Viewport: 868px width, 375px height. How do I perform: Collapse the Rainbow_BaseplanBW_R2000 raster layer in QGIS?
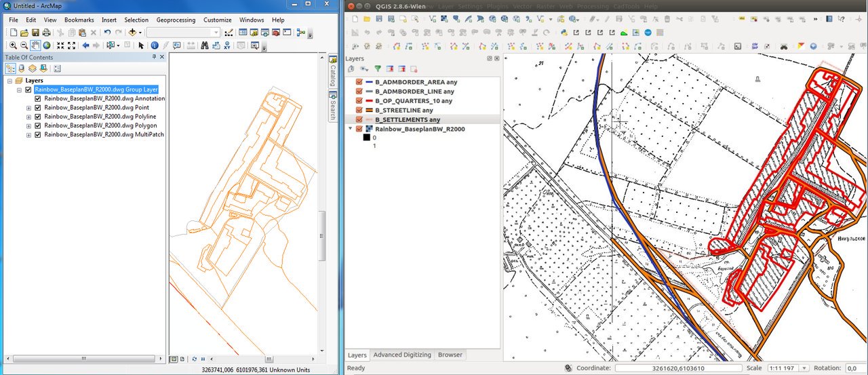click(351, 129)
